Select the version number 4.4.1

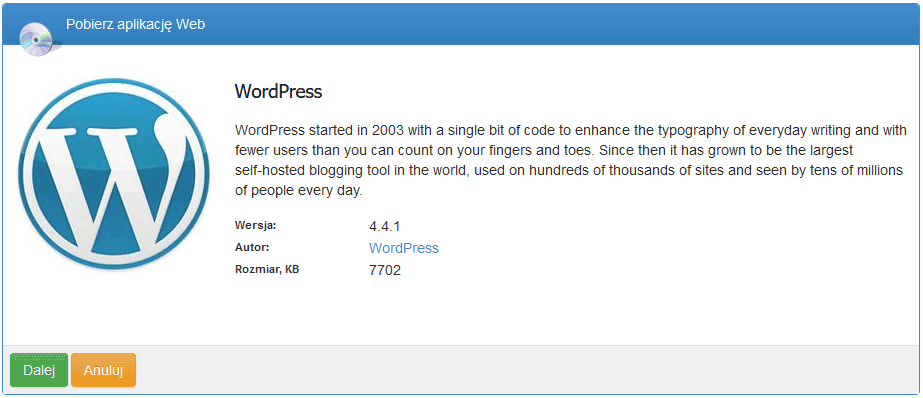[385, 226]
